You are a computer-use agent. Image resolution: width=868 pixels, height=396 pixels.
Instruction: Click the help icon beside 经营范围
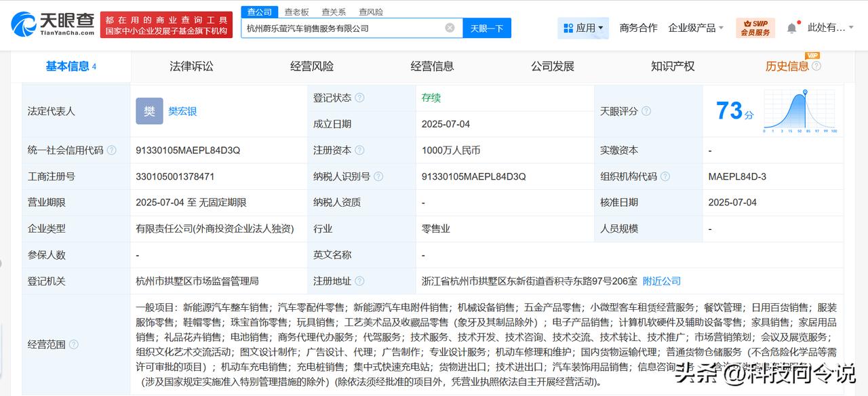(x=74, y=344)
